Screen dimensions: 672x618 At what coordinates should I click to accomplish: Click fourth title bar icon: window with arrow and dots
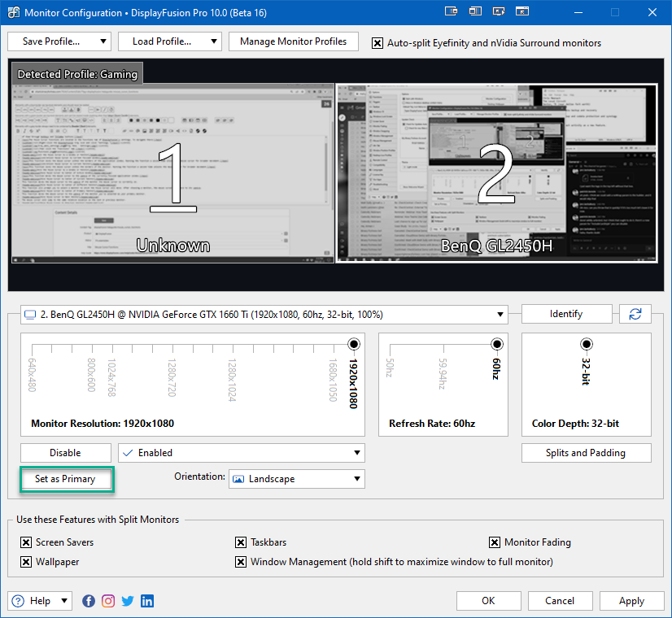(522, 11)
